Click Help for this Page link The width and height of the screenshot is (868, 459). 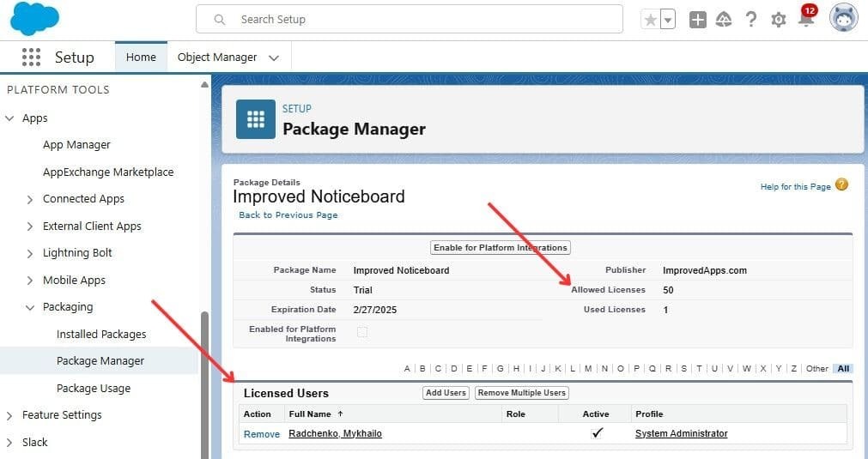[x=796, y=186]
